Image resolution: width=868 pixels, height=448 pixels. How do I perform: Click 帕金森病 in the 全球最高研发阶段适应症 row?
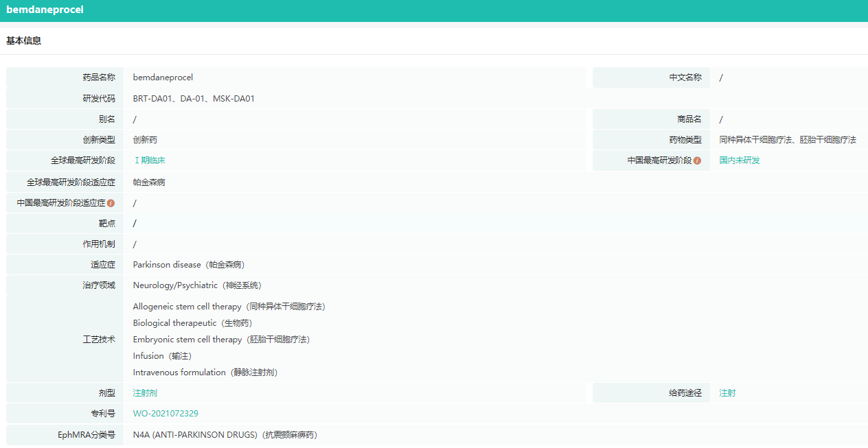[149, 182]
